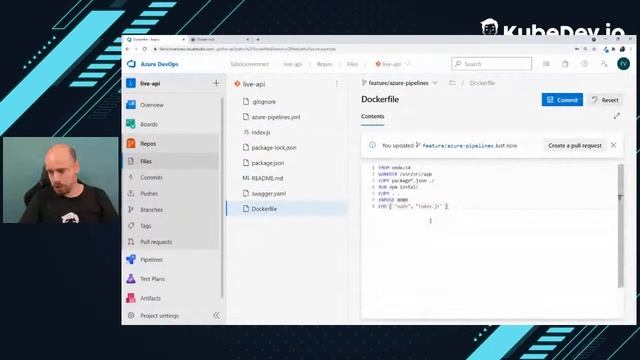Select README.md in the file tree
This screenshot has height=360, width=640.
tap(287, 178)
